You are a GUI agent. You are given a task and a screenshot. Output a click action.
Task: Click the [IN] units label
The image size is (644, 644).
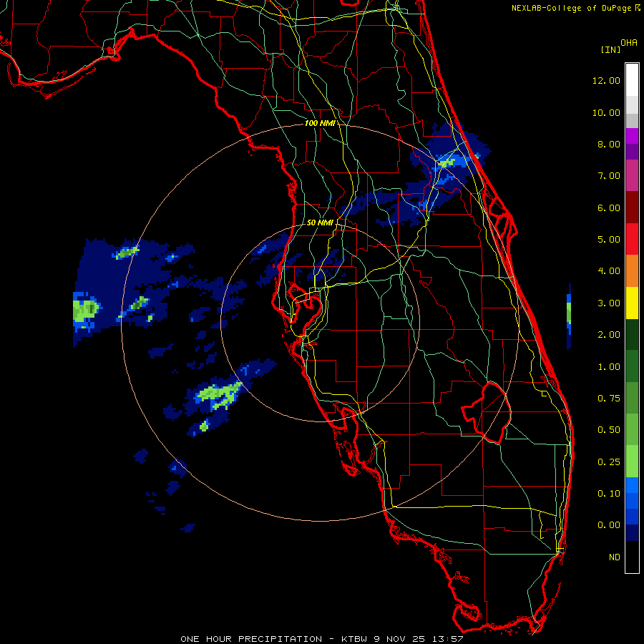[x=610, y=49]
